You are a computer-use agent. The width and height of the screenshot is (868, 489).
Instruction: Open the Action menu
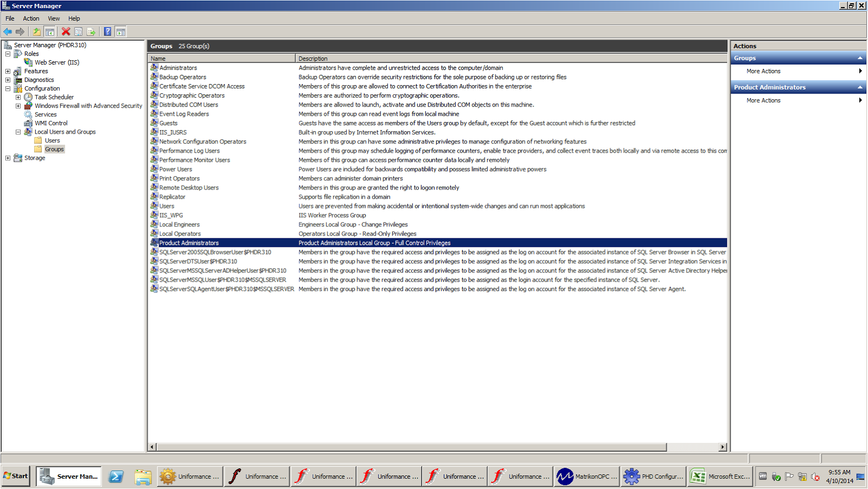point(30,18)
